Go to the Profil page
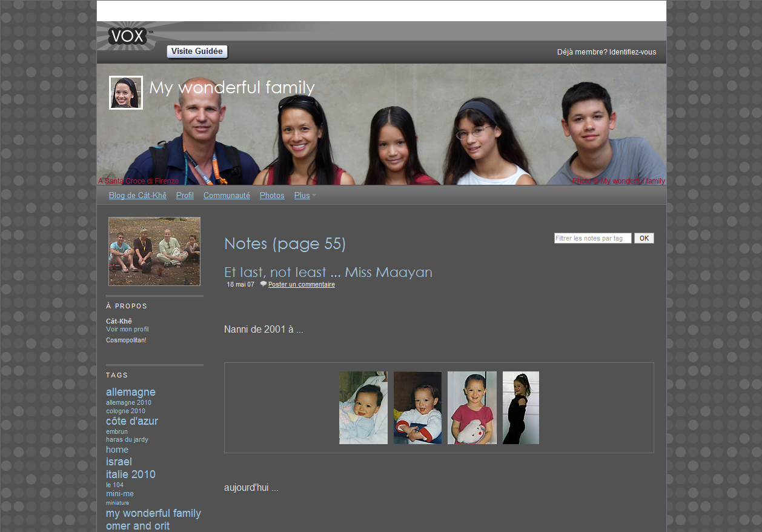Image resolution: width=762 pixels, height=532 pixels. 185,196
